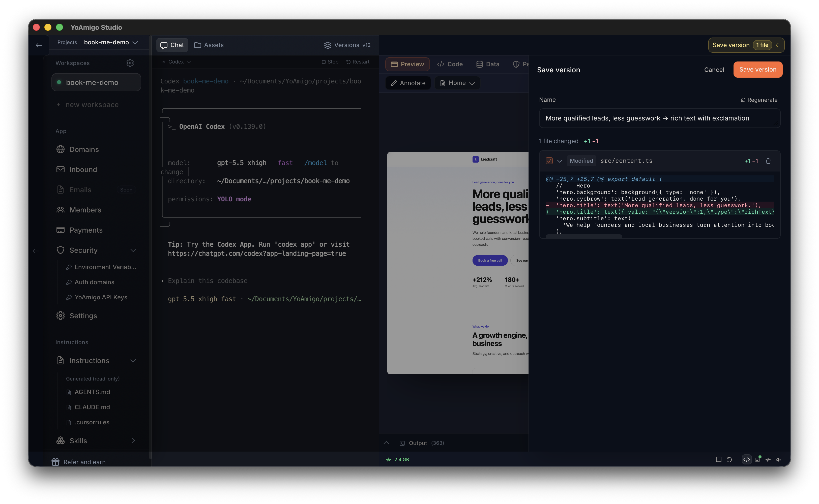This screenshot has height=504, width=819.
Task: Click the diff horizontal scrollbar
Action: [x=583, y=236]
